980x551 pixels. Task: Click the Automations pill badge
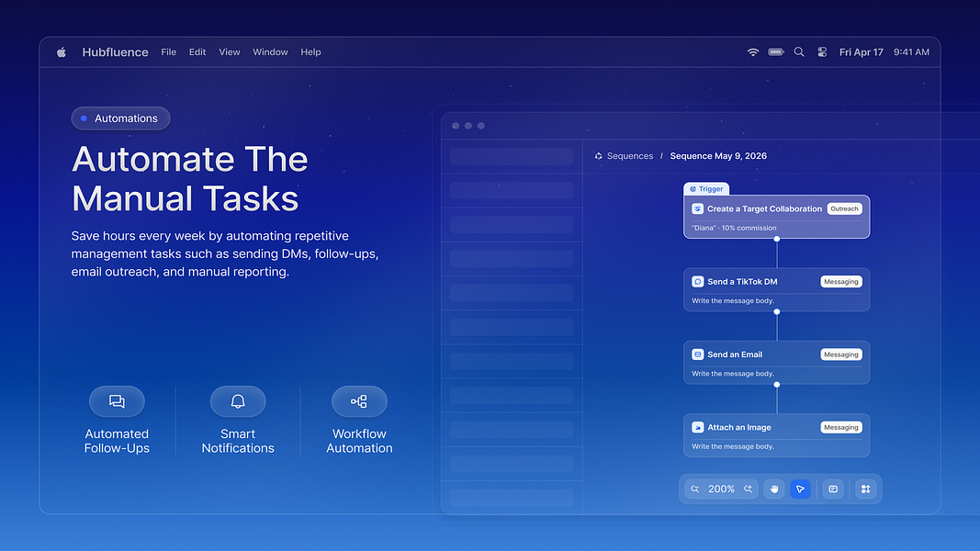[x=120, y=118]
